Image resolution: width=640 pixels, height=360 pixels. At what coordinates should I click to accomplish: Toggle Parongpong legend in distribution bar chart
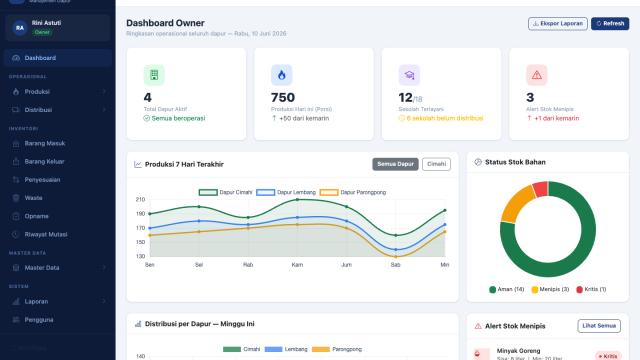coord(337,349)
